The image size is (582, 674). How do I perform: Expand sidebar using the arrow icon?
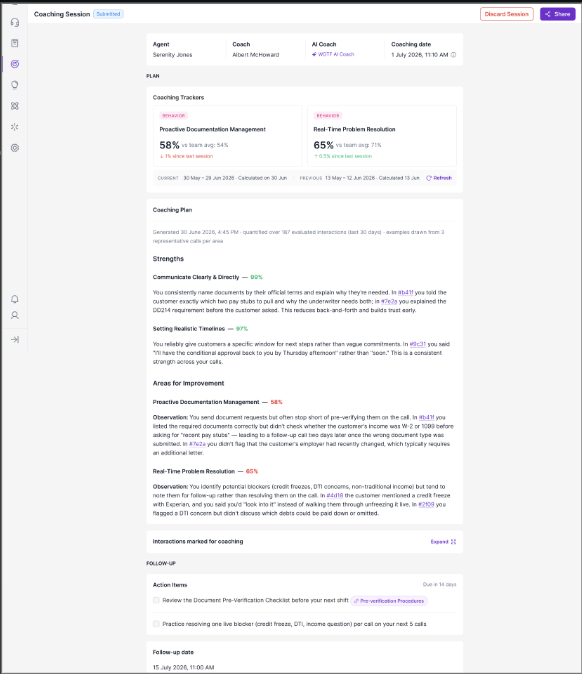click(15, 340)
